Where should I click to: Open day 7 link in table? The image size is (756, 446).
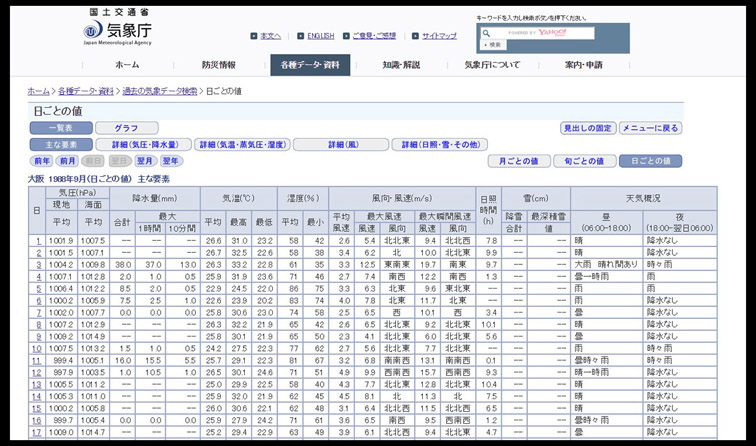tap(39, 313)
